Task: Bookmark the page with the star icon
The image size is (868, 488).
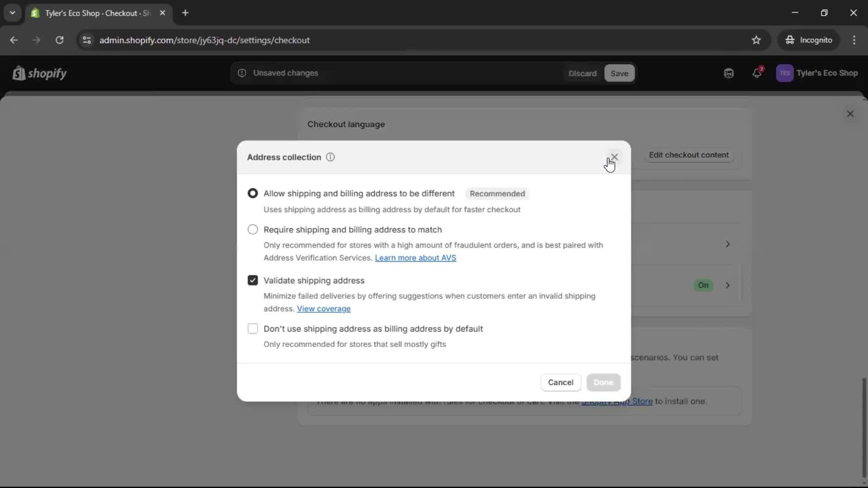Action: (756, 40)
